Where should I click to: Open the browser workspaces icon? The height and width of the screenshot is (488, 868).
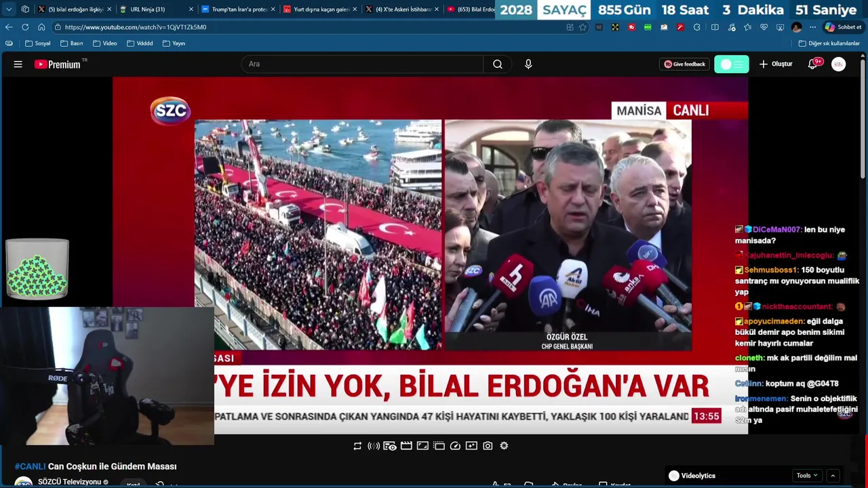tap(25, 9)
